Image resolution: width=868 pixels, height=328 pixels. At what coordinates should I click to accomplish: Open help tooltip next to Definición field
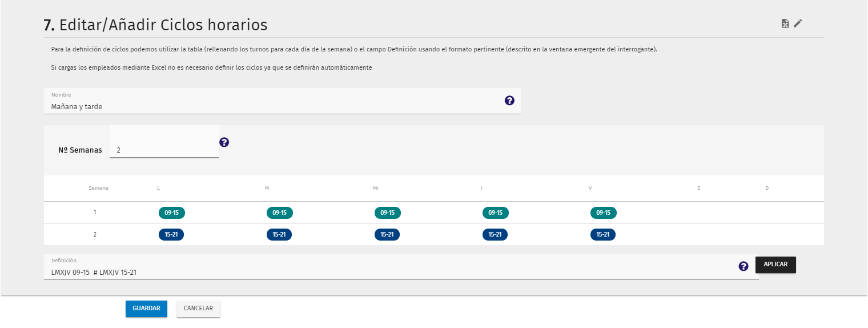pos(744,266)
